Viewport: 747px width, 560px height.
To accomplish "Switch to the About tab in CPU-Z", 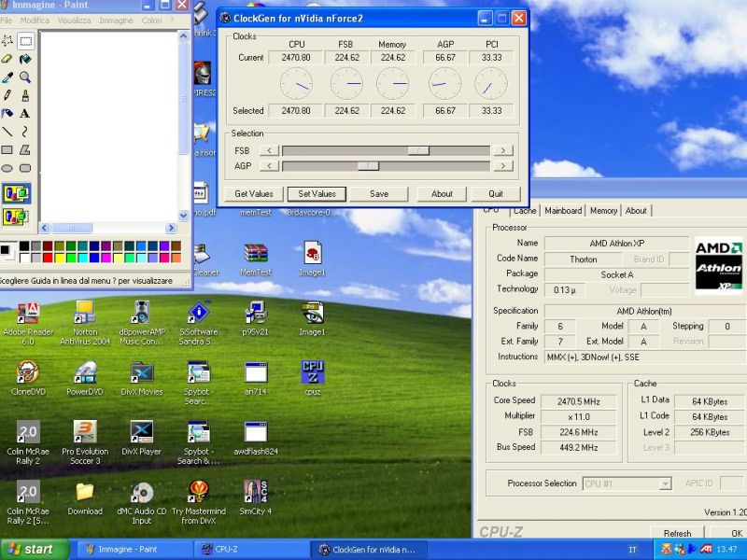I will [636, 211].
